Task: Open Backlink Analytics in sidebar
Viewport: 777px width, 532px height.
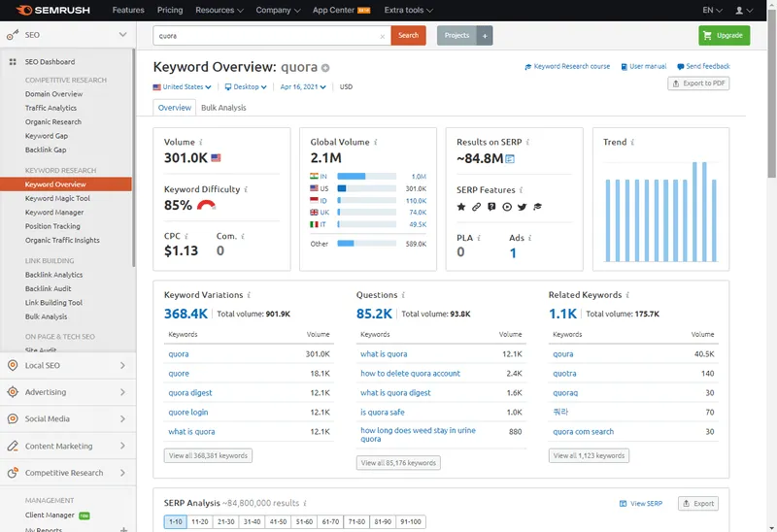Action: coord(54,275)
